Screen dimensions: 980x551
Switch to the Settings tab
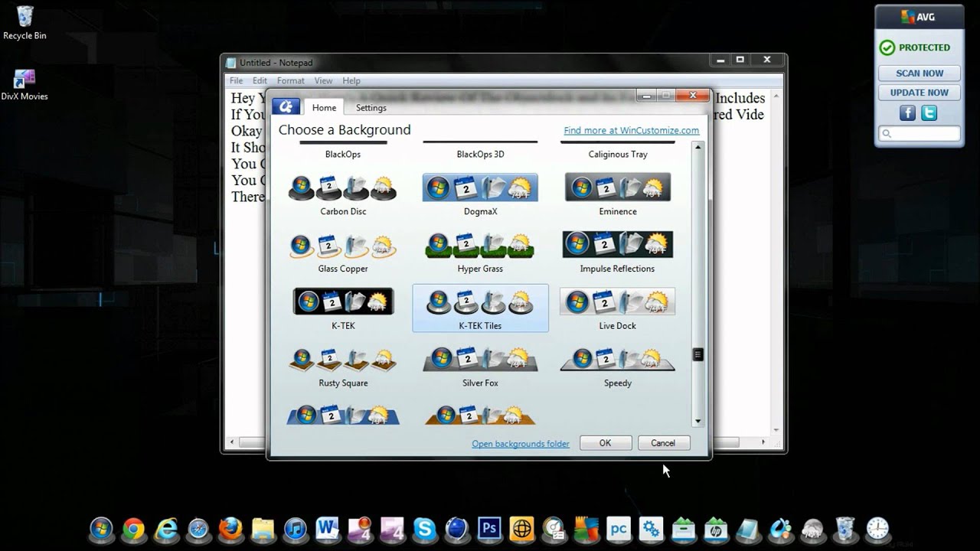[x=371, y=108]
